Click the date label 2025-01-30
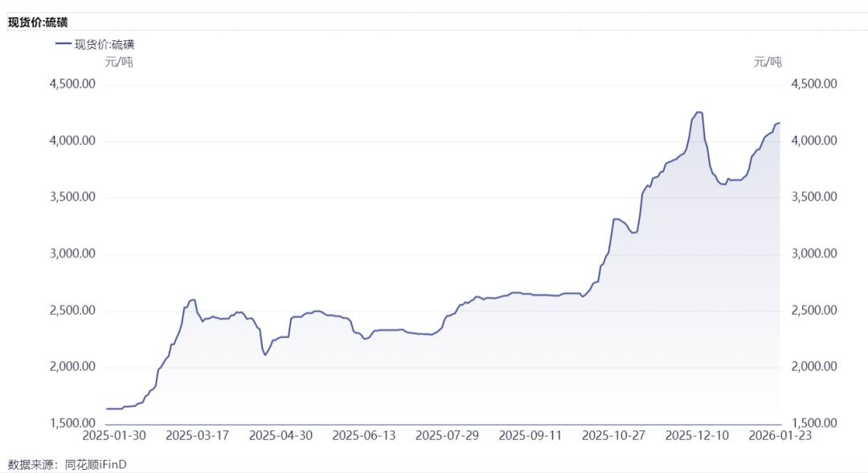Image resolution: width=868 pixels, height=473 pixels. tap(114, 436)
